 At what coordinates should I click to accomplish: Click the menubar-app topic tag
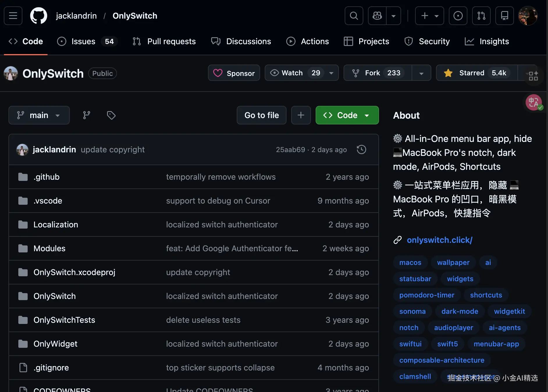pyautogui.click(x=496, y=344)
